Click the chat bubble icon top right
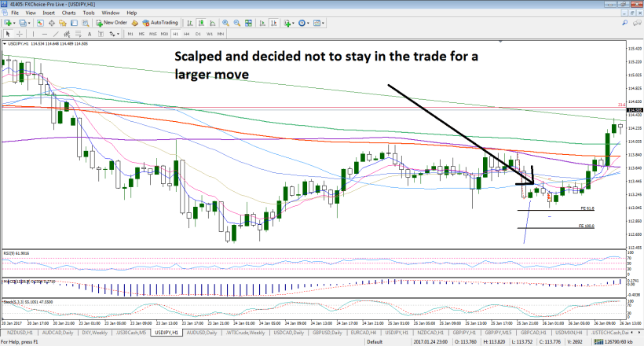This screenshot has width=644, height=346. pos(638,23)
